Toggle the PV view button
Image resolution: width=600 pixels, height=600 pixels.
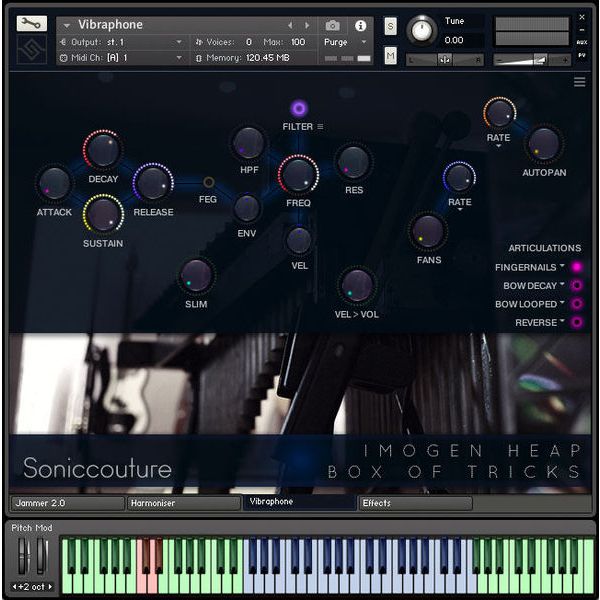coord(582,55)
